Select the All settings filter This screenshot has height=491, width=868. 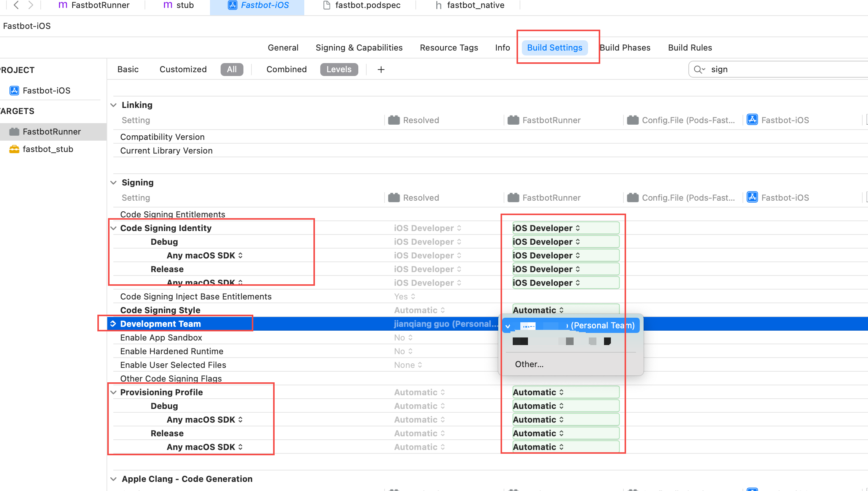pyautogui.click(x=232, y=69)
